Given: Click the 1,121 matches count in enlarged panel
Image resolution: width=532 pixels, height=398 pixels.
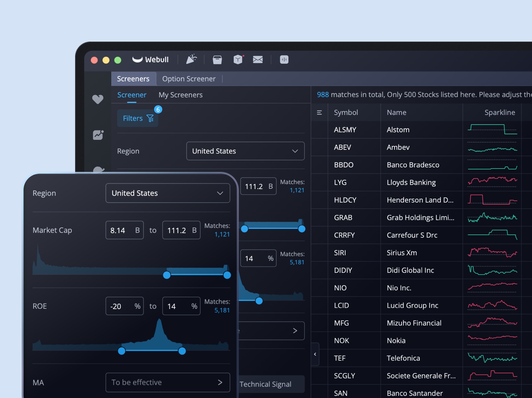Looking at the screenshot, I should click(222, 235).
